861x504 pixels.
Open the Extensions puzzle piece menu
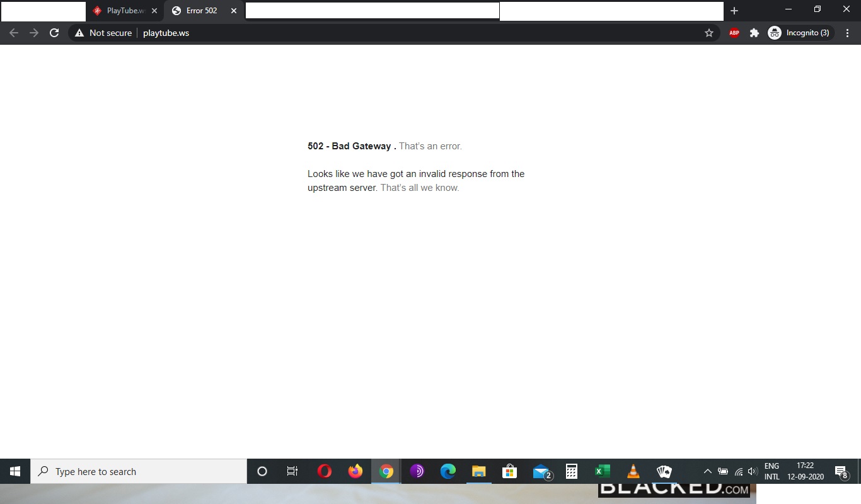(754, 33)
